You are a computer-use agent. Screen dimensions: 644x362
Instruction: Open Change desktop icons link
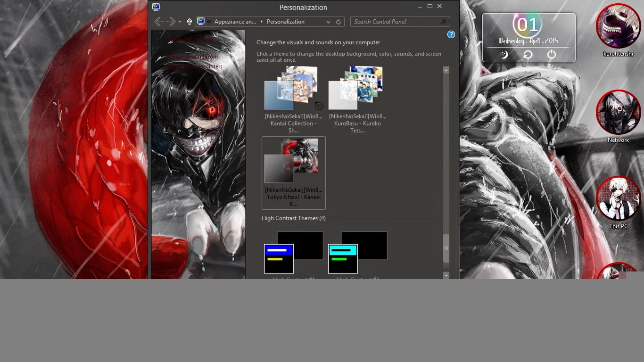tap(192, 57)
